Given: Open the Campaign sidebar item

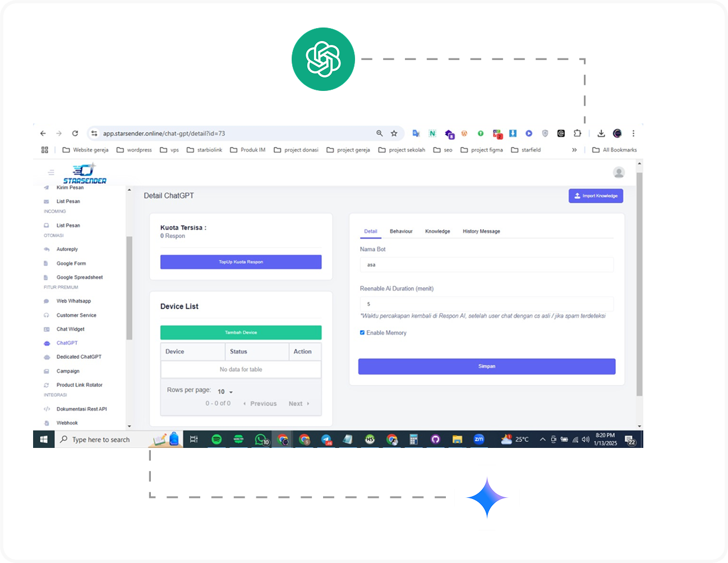Looking at the screenshot, I should click(68, 371).
